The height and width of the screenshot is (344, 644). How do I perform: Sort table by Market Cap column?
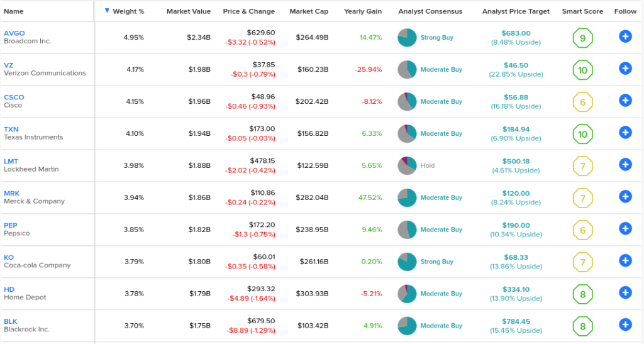click(x=309, y=11)
